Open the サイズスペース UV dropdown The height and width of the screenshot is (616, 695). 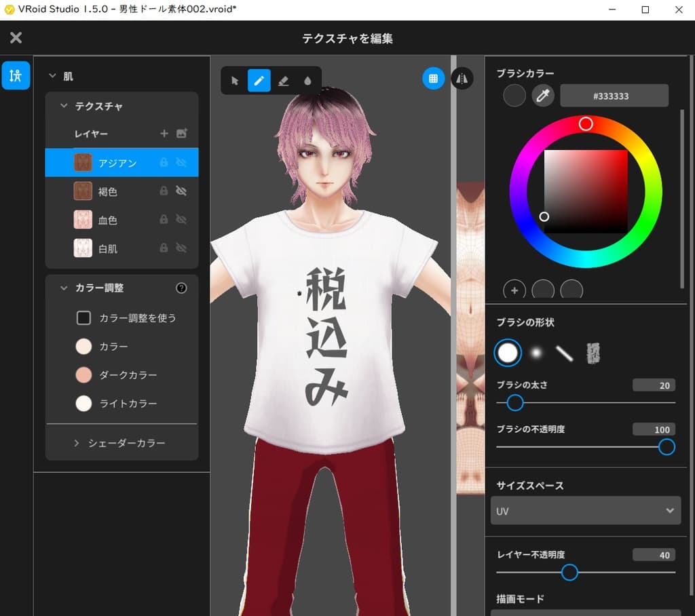pos(585,510)
